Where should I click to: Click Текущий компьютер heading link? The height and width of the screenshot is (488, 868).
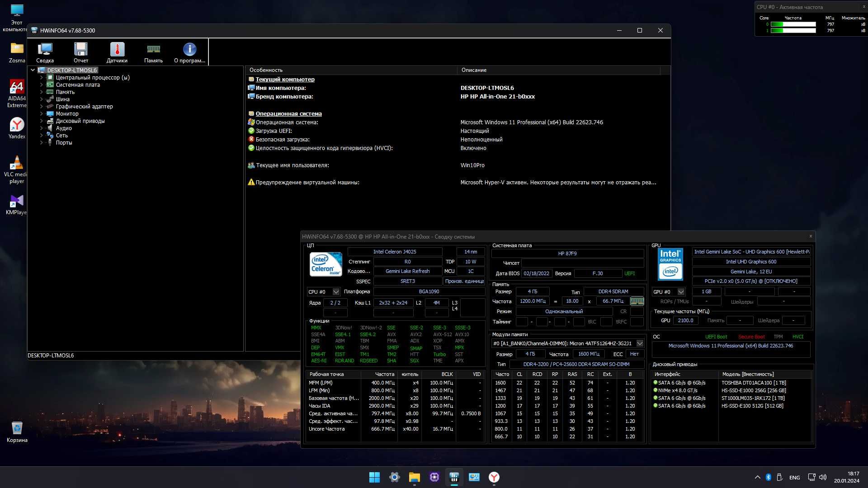285,80
